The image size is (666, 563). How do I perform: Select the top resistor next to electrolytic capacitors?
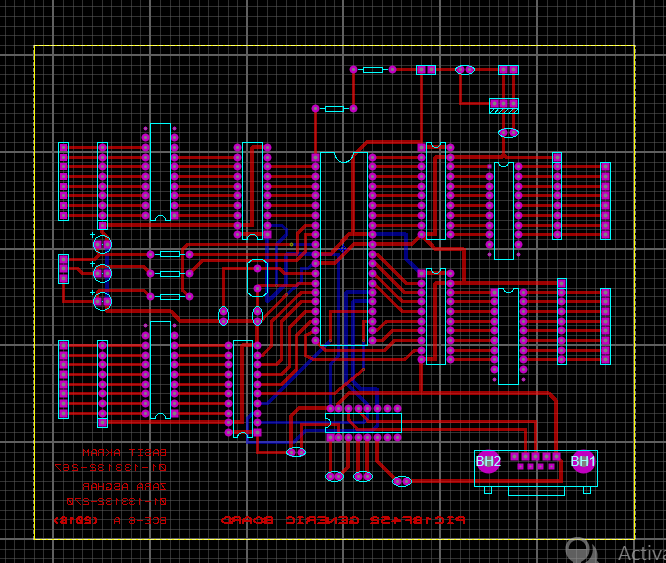coord(170,254)
